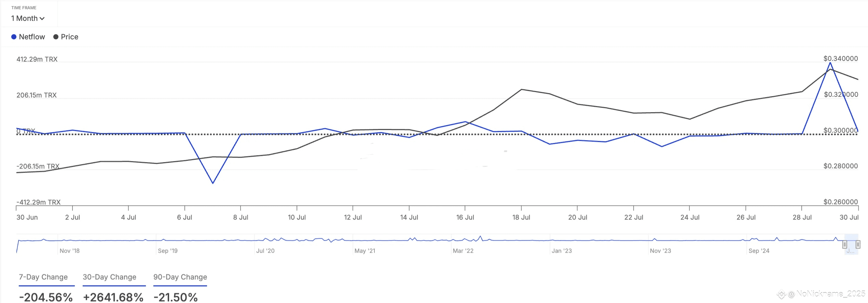This screenshot has height=303, width=868.
Task: Click the Netflow lowest dip near 7 Jul
Action: [x=213, y=183]
